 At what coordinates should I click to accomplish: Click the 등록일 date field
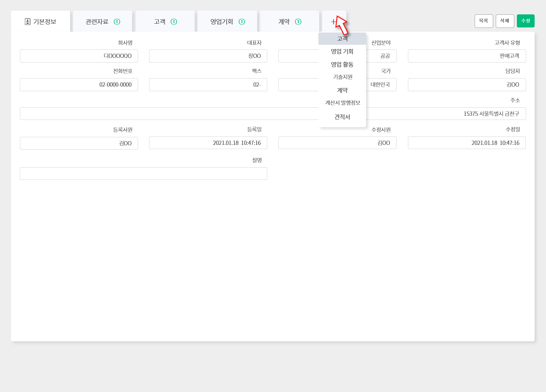(208, 143)
